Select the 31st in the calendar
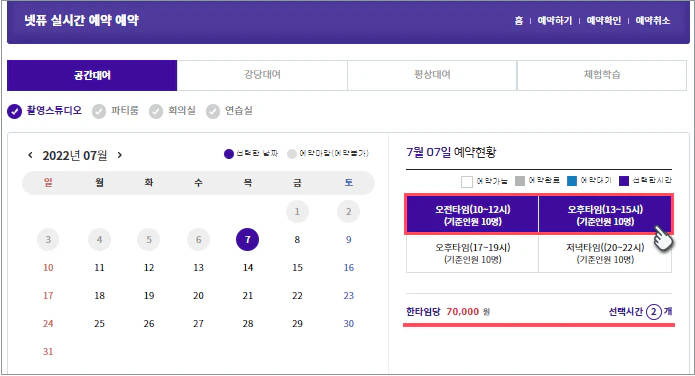The width and height of the screenshot is (695, 376). coord(48,351)
